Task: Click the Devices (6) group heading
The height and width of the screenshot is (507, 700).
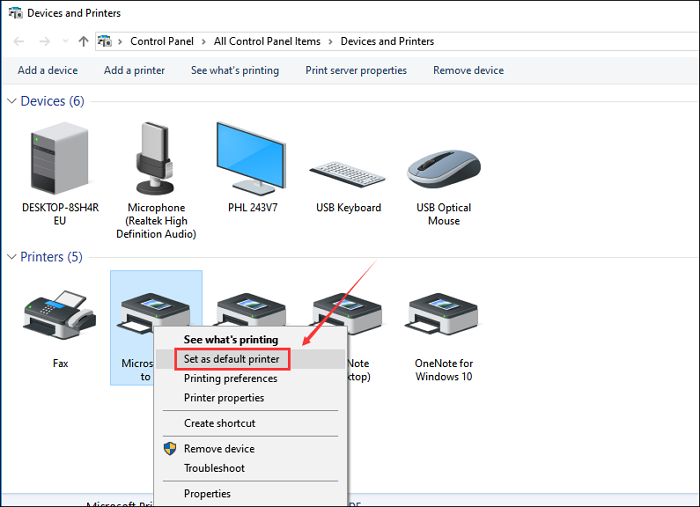Action: (x=52, y=101)
